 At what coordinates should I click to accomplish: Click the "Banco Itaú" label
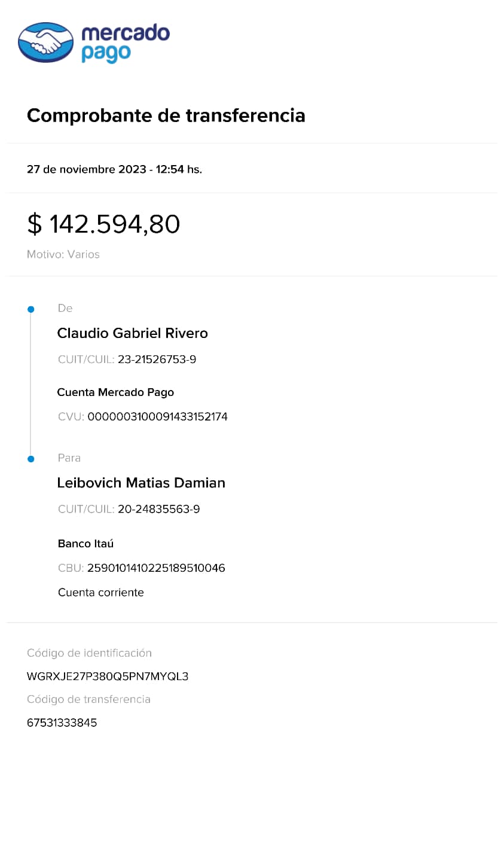85,544
